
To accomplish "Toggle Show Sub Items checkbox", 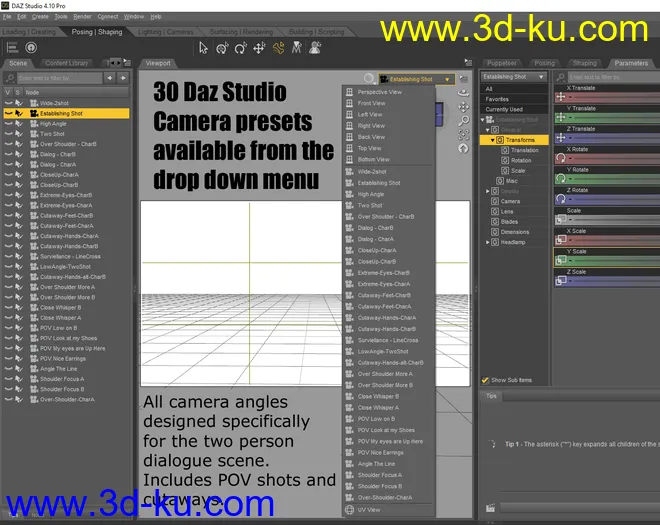I will (487, 380).
